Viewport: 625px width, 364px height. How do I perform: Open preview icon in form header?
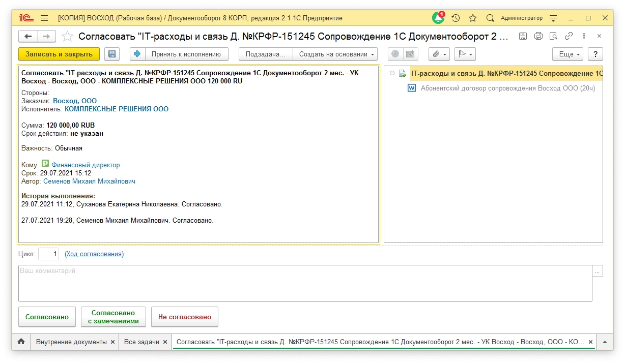554,36
